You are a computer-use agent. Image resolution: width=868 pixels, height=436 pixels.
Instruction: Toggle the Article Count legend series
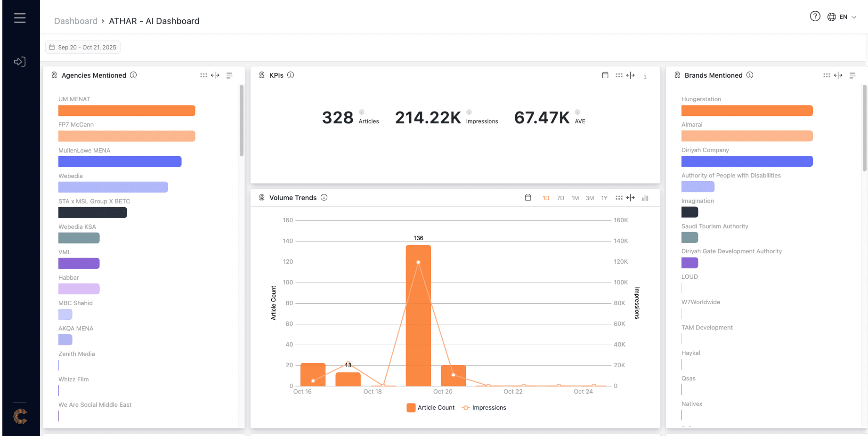pyautogui.click(x=430, y=408)
